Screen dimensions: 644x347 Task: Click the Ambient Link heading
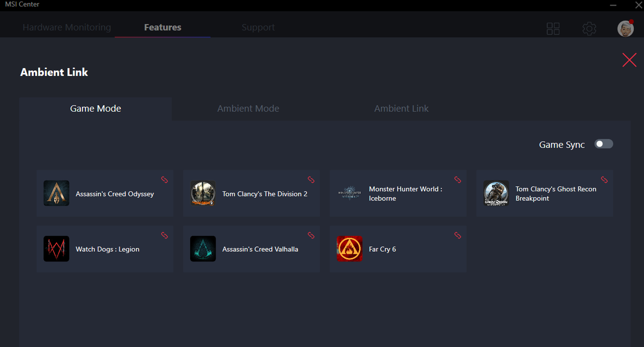coord(54,72)
